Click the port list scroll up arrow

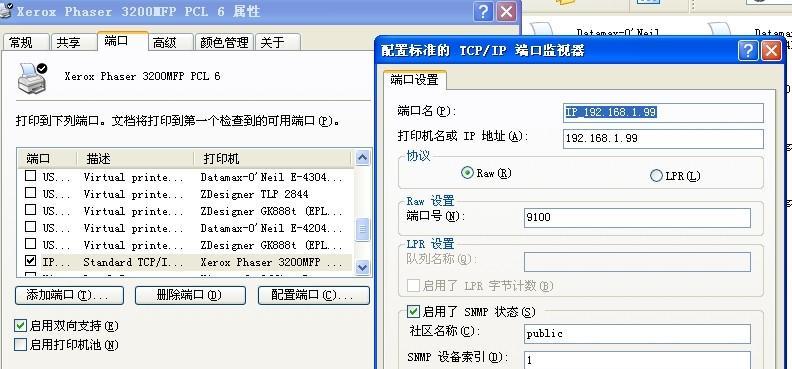(362, 158)
